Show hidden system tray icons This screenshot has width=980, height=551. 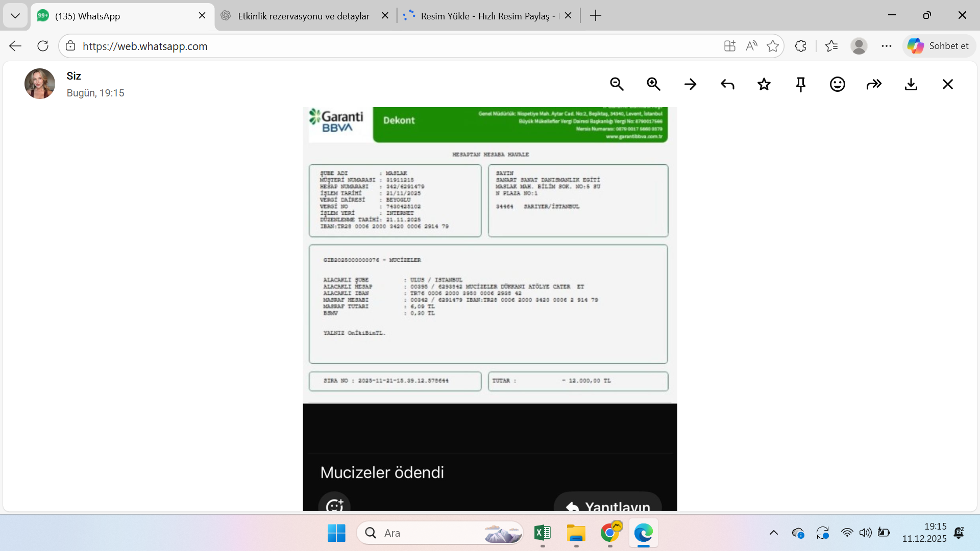click(x=774, y=533)
